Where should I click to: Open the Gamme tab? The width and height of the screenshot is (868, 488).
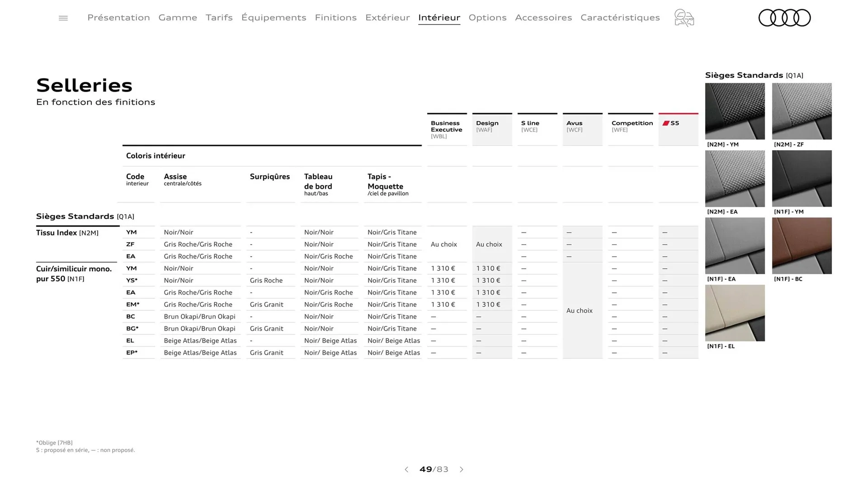[x=178, y=18]
